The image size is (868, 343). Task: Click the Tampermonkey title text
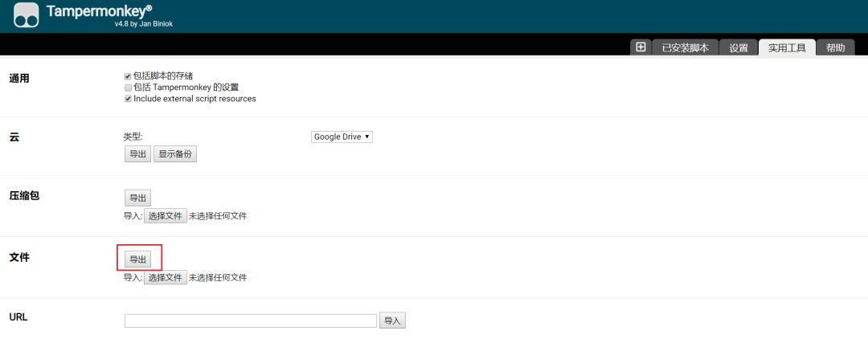click(x=99, y=10)
